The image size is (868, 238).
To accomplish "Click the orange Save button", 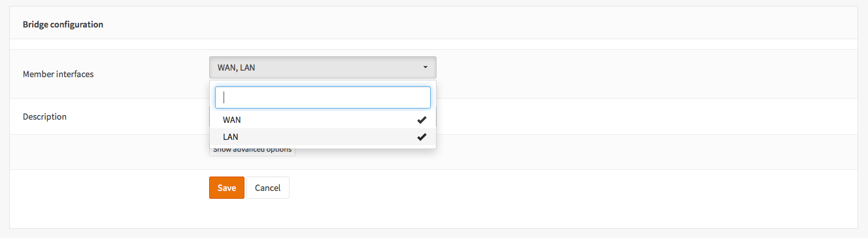I will [x=227, y=188].
